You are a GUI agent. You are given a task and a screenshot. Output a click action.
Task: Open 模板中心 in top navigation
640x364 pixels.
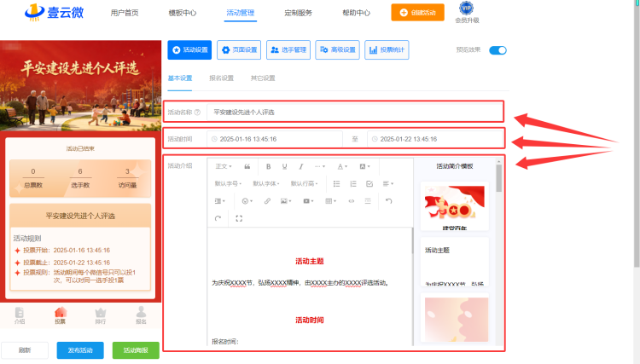pos(183,13)
